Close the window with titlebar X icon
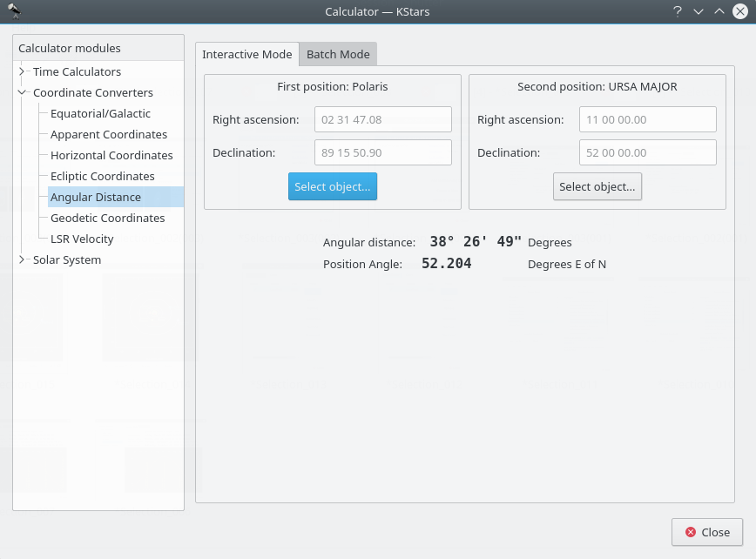 click(740, 11)
